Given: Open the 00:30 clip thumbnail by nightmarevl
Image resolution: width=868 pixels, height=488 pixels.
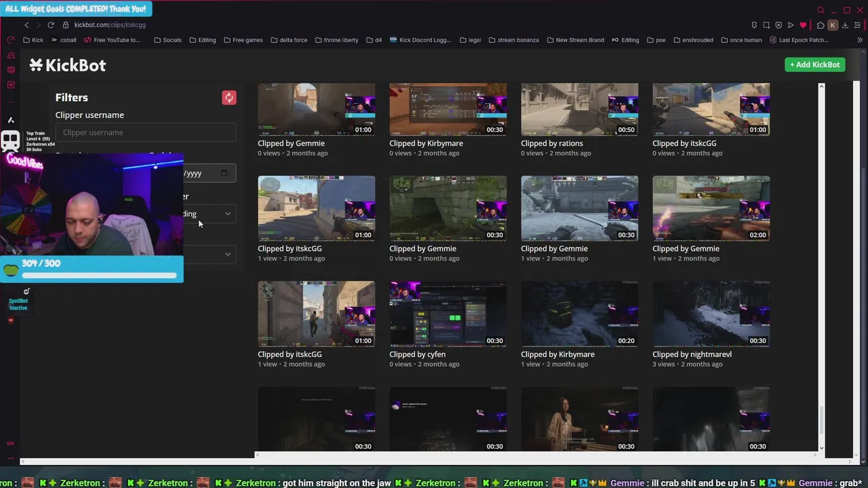Looking at the screenshot, I should pos(711,314).
